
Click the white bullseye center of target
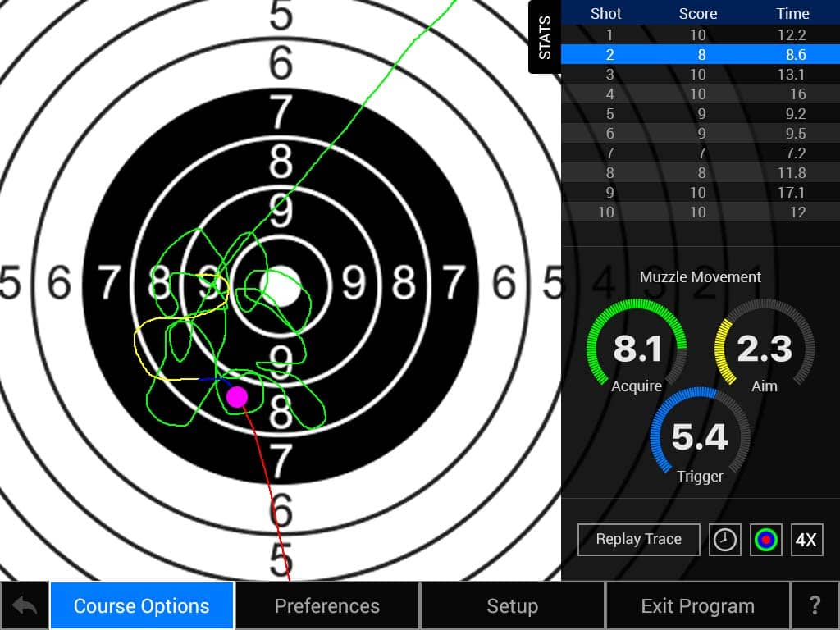click(x=282, y=287)
